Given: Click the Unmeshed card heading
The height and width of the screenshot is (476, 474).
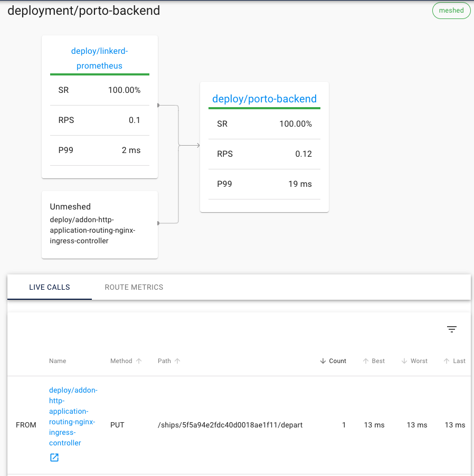Looking at the screenshot, I should [x=70, y=207].
